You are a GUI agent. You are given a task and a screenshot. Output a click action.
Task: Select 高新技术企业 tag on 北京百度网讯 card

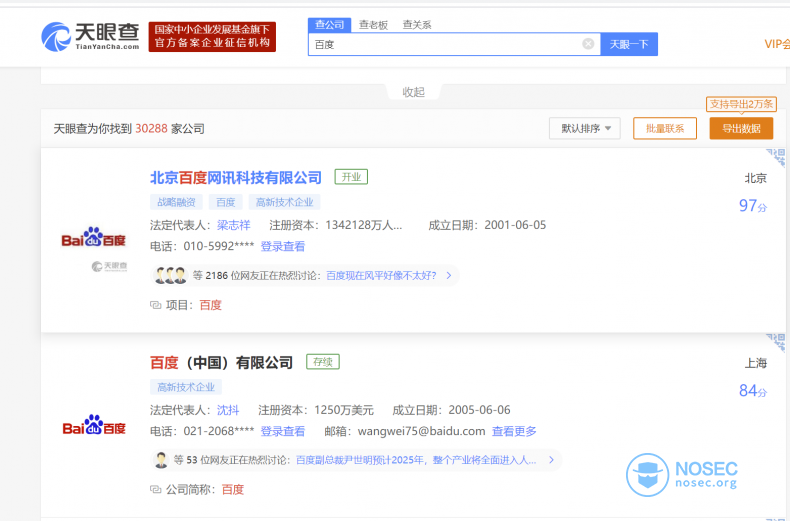point(284,202)
